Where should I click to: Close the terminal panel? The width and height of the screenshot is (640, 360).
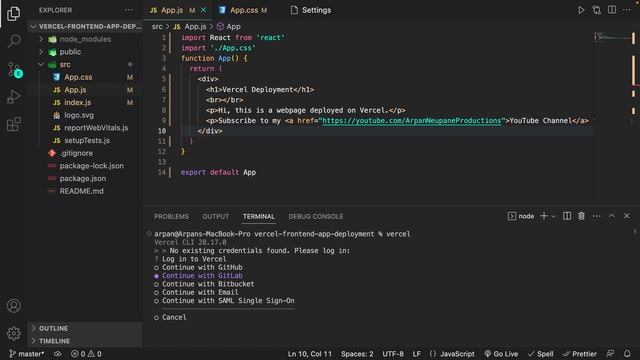627,216
